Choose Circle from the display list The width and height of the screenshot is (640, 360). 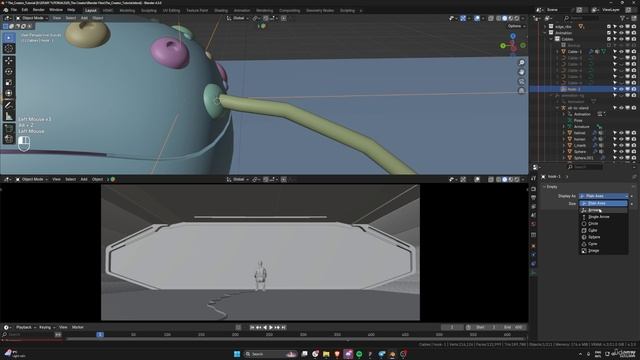pos(603,224)
